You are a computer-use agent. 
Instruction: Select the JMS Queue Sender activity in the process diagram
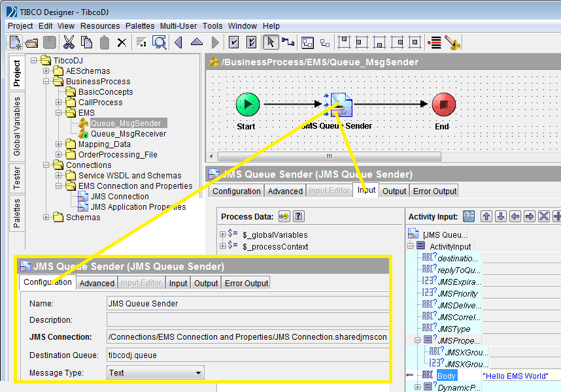tap(340, 105)
